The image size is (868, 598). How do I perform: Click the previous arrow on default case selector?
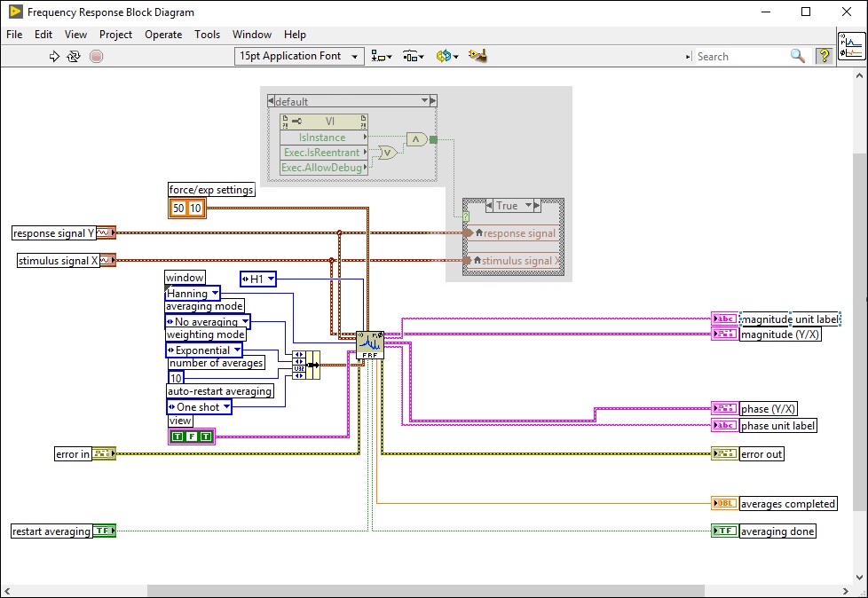click(271, 100)
